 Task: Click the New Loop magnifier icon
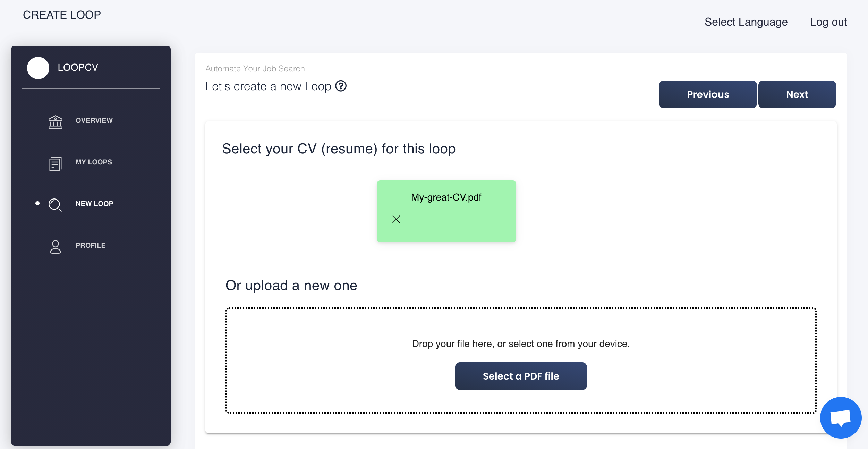[55, 205]
